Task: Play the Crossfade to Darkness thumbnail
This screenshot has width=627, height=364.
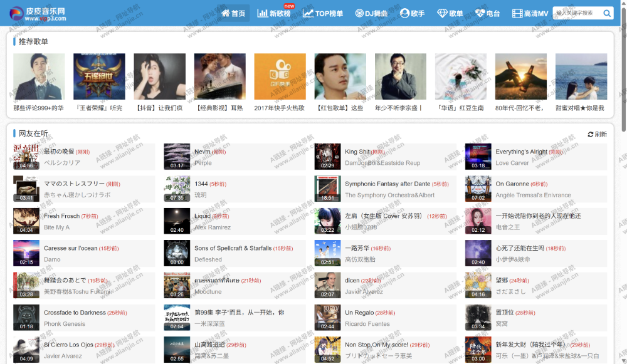Action: (x=26, y=318)
